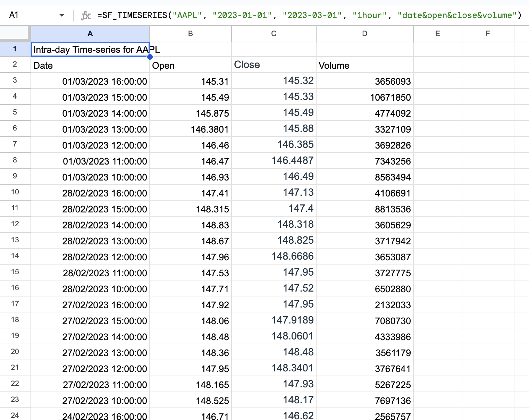Select column C header
Image resolution: width=529 pixels, height=420 pixels.
coord(274,34)
